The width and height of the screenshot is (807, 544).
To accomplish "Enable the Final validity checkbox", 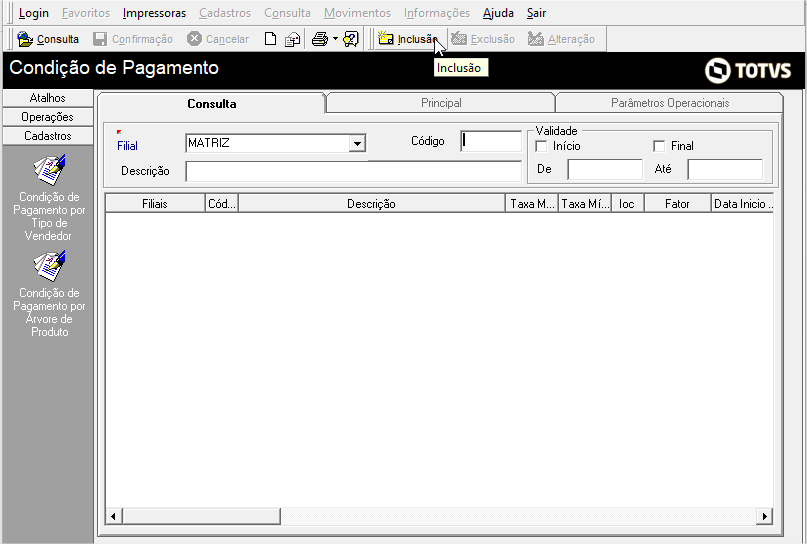I will pos(659,146).
